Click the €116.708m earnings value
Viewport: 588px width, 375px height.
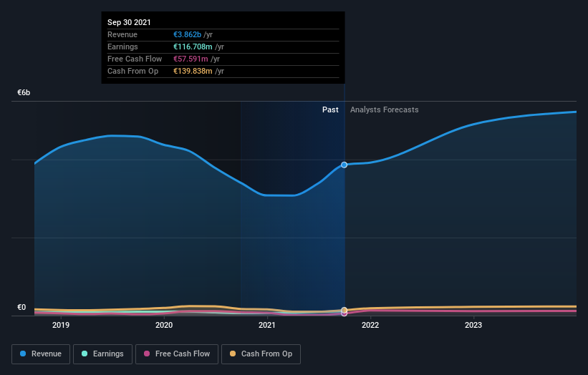pyautogui.click(x=193, y=47)
